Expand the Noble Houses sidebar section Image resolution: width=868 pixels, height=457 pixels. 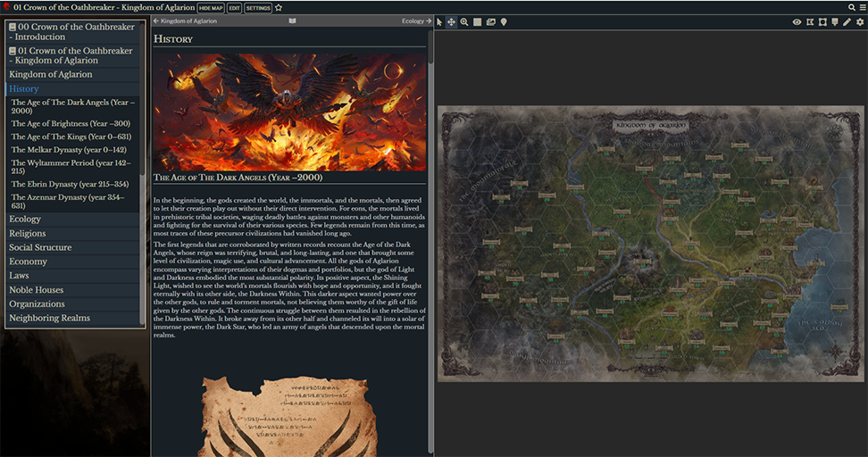37,290
